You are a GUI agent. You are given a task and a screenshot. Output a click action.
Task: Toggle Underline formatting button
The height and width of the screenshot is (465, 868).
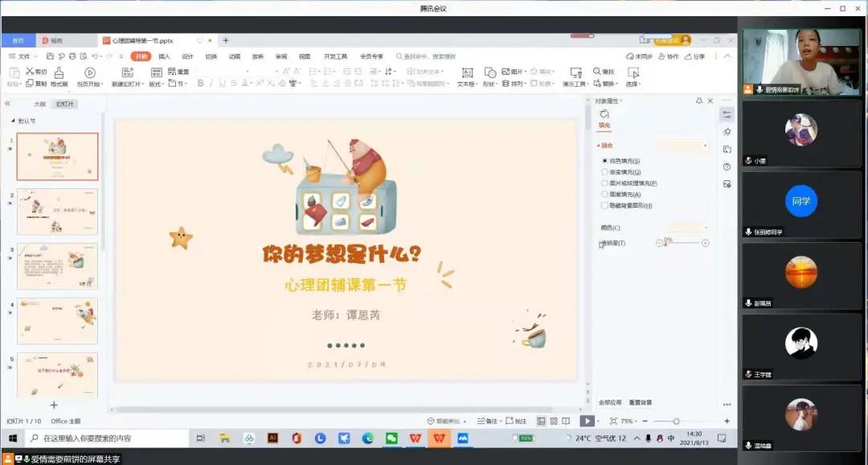[x=223, y=83]
